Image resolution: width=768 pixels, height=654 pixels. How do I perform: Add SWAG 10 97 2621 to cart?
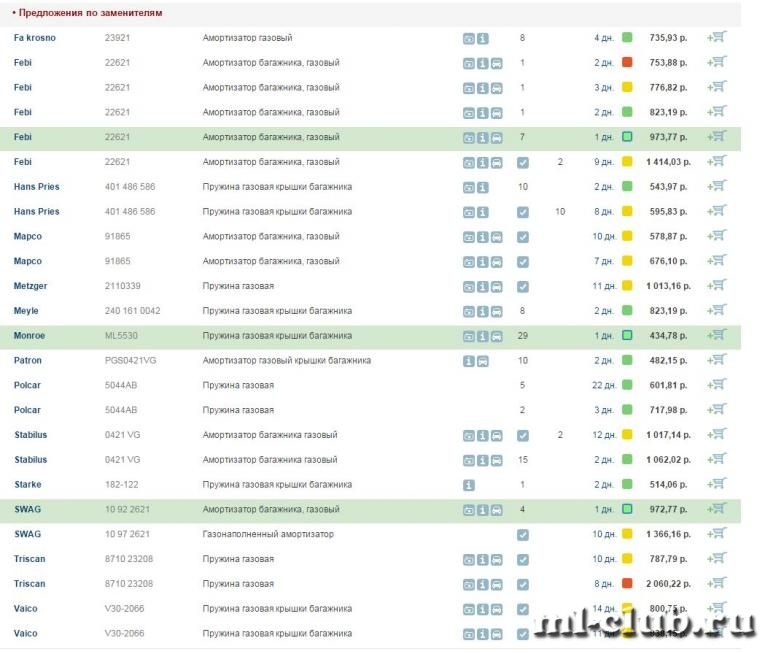[716, 534]
